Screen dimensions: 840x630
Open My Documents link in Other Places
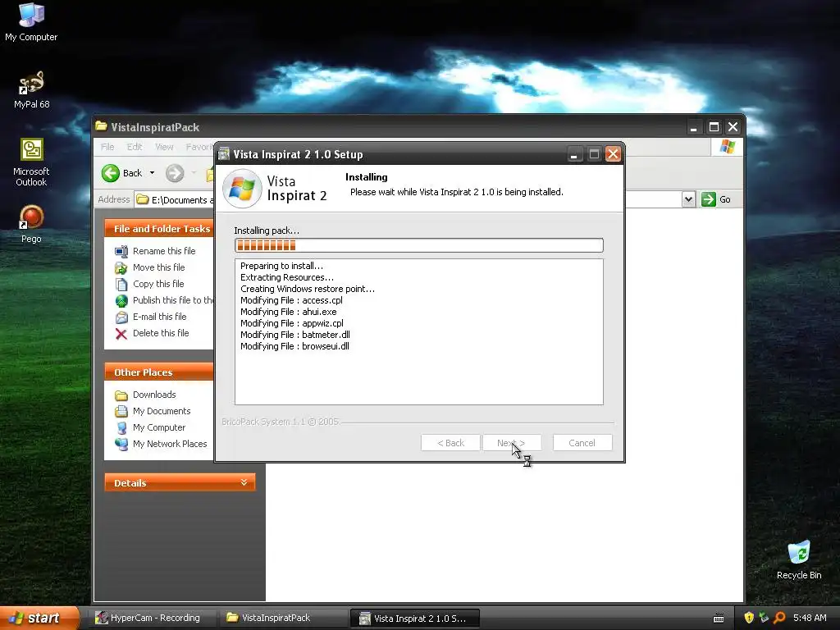pos(162,412)
